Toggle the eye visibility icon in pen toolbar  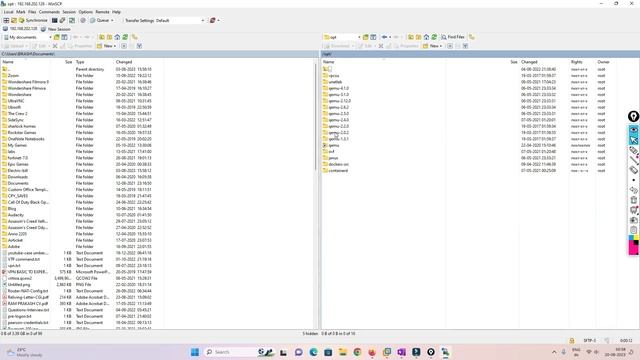pos(633,130)
